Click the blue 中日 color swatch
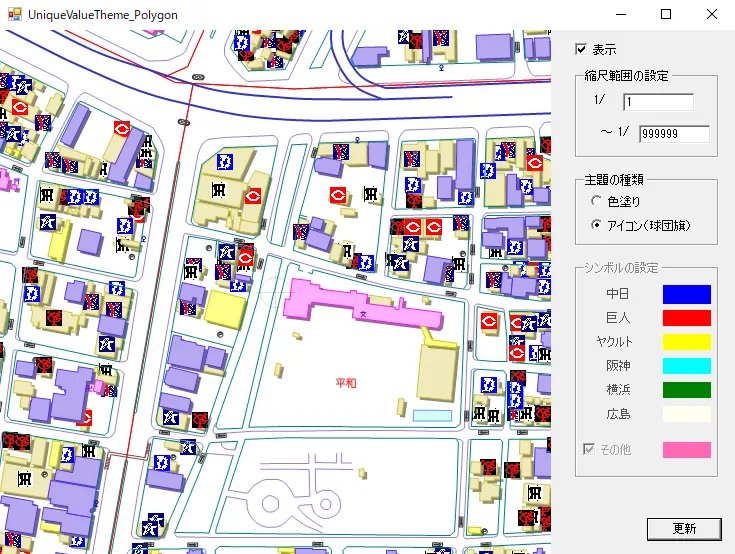 click(x=686, y=294)
